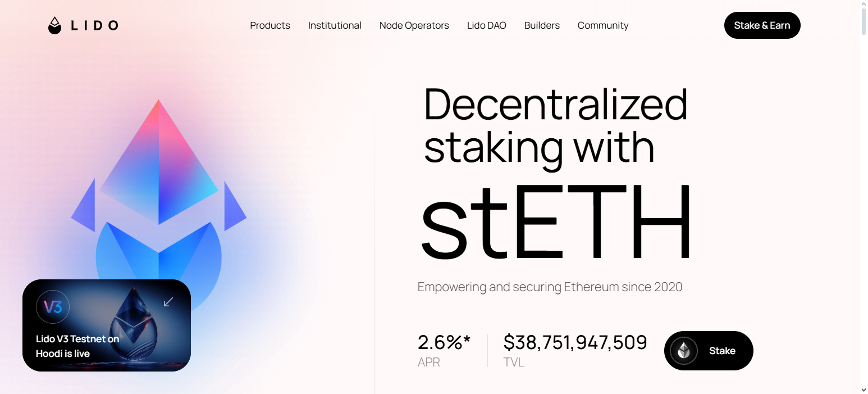Viewport: 868px width, 394px height.
Task: Open the Builders page link
Action: tap(541, 25)
